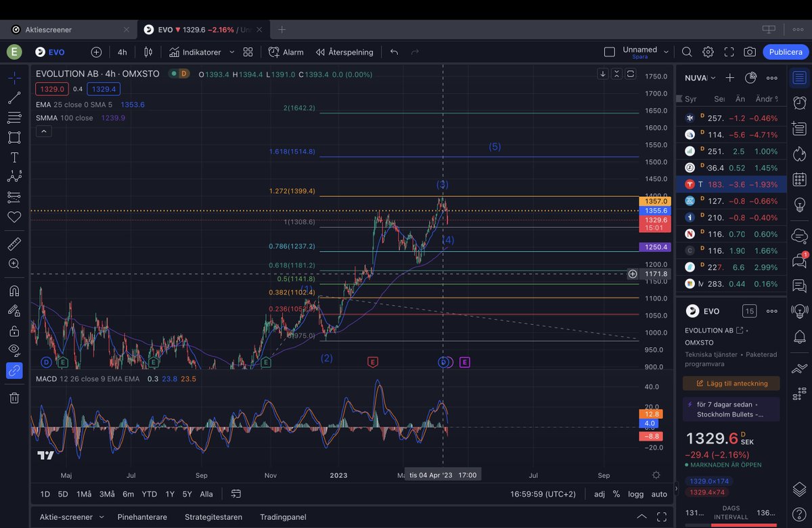Open the object tree layers icon

point(799,489)
